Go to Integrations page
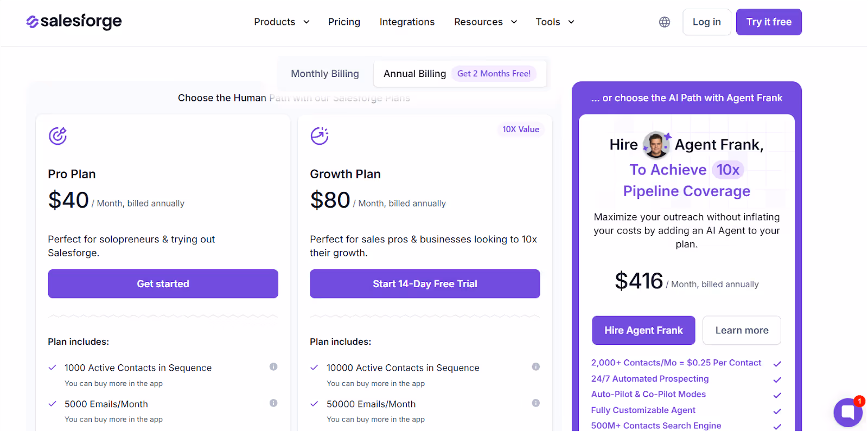 (x=407, y=22)
